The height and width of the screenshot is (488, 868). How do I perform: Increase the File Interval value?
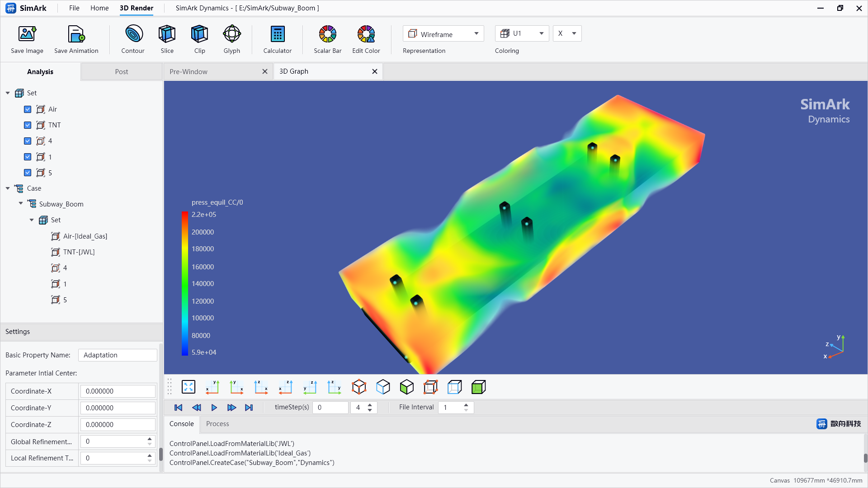(x=466, y=405)
